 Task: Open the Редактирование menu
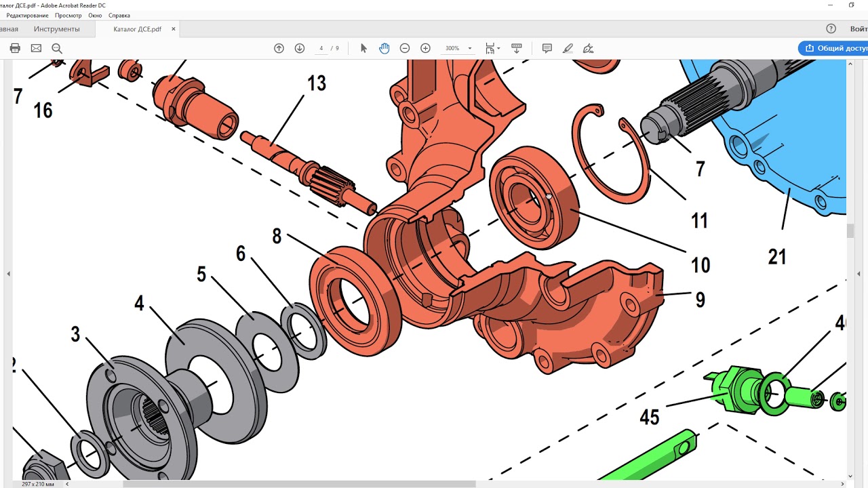[x=28, y=15]
